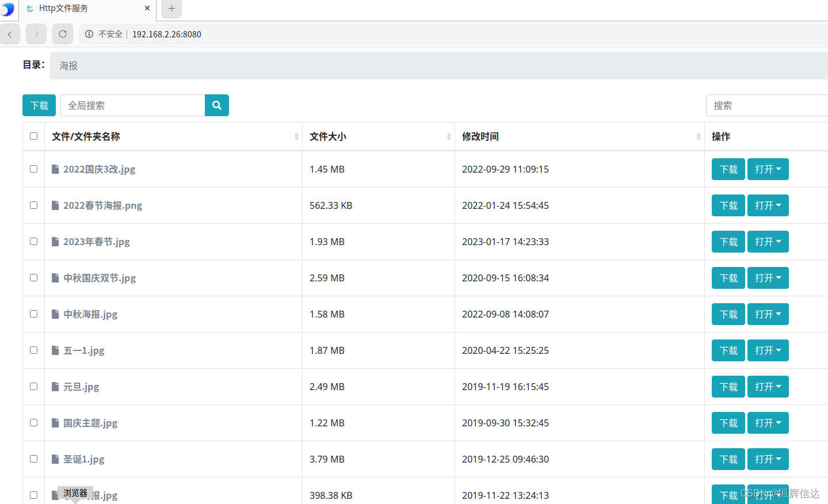
Task: Click file icon of 2023年春节.jpg
Action: coord(55,242)
